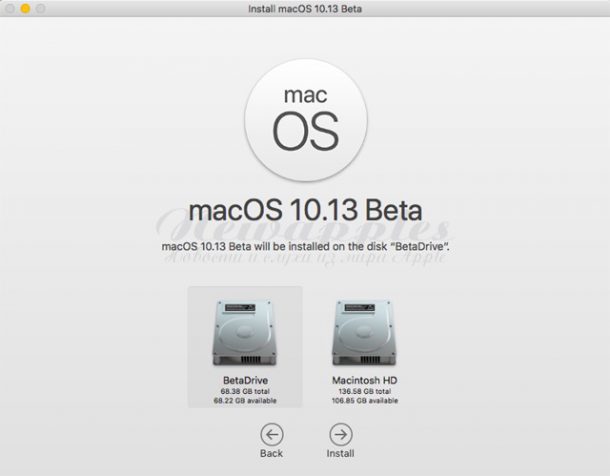Choose the BetaDrive name label
Screen dimensions: 610x476
pos(245,381)
